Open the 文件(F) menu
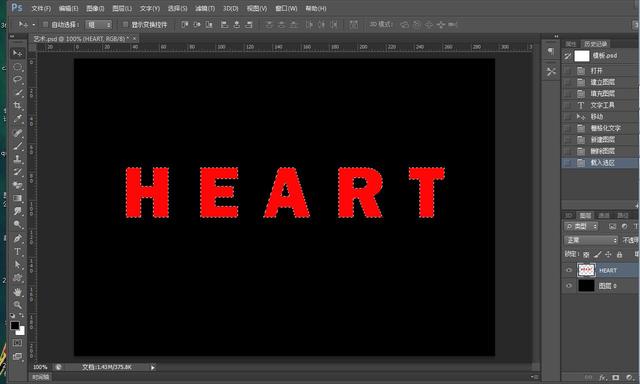The image size is (640, 384). point(41,8)
